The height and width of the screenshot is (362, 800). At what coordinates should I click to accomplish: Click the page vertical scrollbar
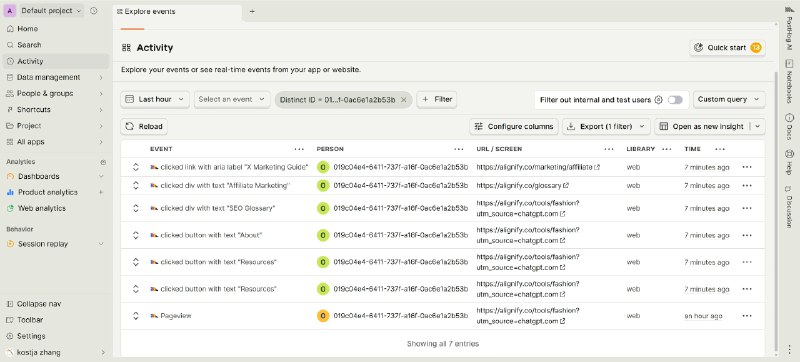tap(776, 212)
